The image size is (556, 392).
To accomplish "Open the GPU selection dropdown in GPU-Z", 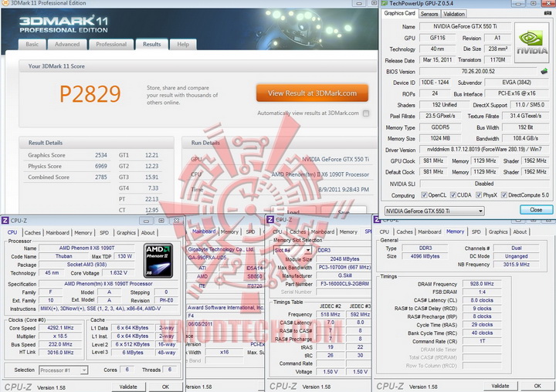I will (434, 211).
